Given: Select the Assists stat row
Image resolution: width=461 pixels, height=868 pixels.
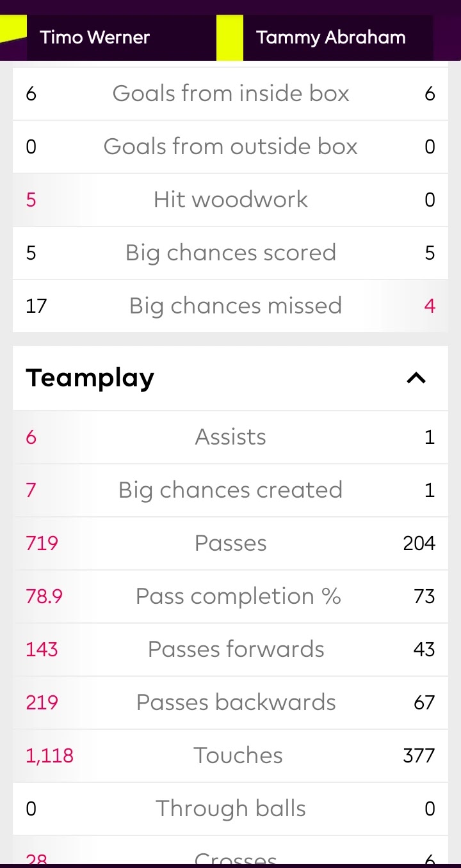Looking at the screenshot, I should click(230, 438).
